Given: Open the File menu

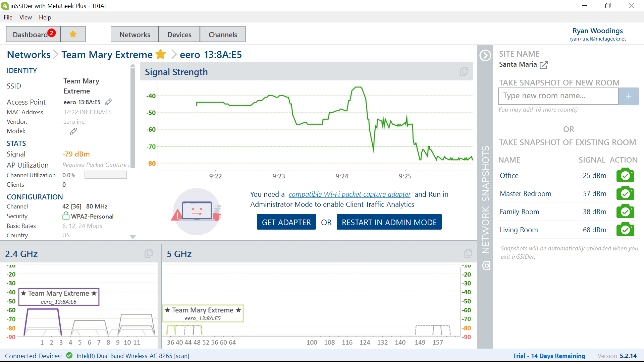Looking at the screenshot, I should pos(8,17).
